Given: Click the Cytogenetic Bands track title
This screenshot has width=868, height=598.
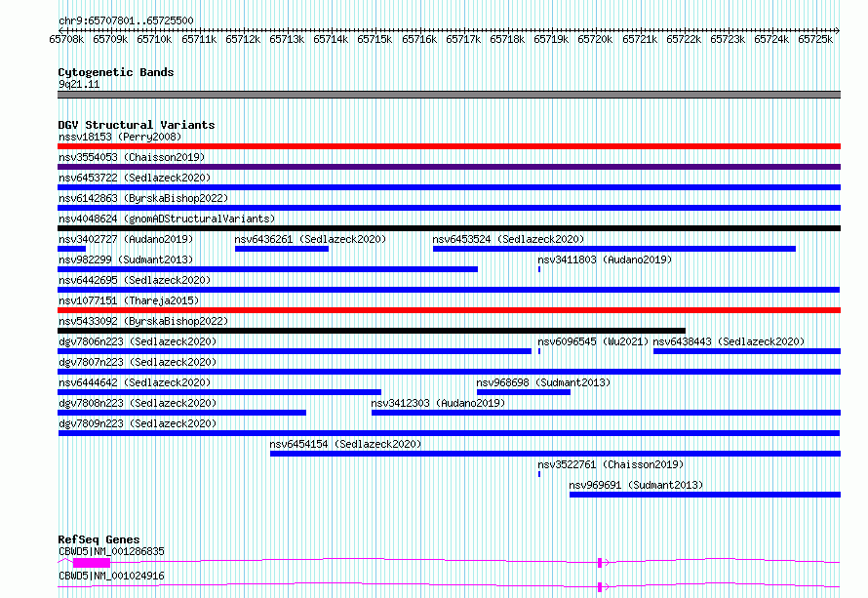Looking at the screenshot, I should [116, 72].
